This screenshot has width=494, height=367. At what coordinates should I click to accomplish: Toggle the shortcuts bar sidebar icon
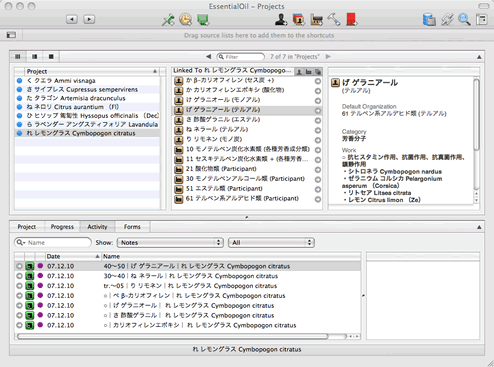click(x=11, y=35)
